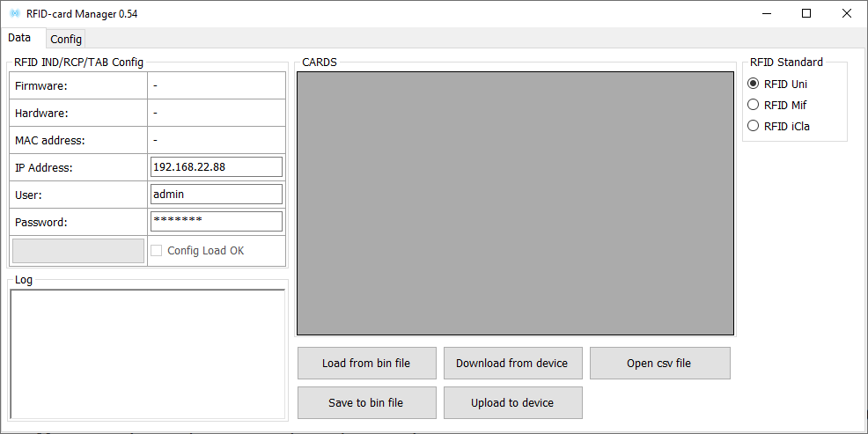Viewport: 868px width, 434px height.
Task: Save to bin file
Action: coord(365,403)
